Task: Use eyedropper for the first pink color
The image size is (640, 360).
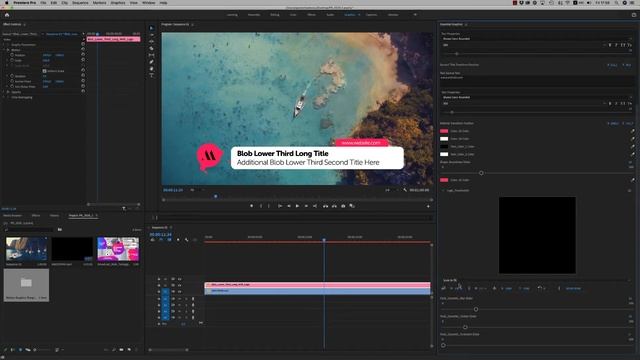Action: [633, 131]
